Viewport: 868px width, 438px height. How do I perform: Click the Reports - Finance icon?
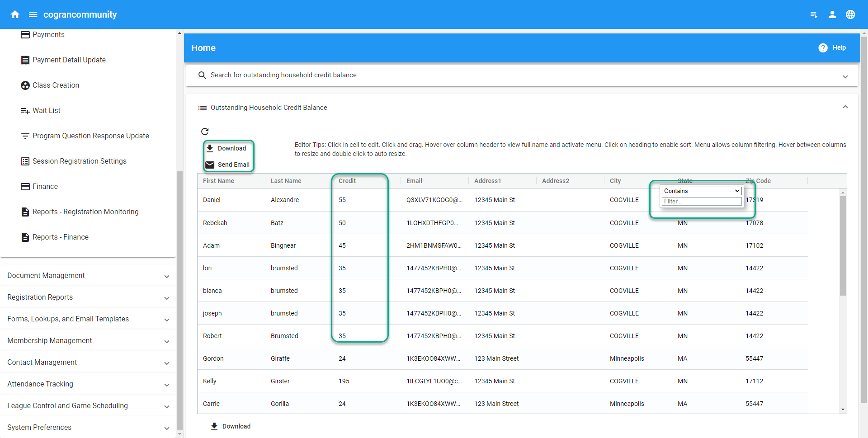(x=25, y=237)
